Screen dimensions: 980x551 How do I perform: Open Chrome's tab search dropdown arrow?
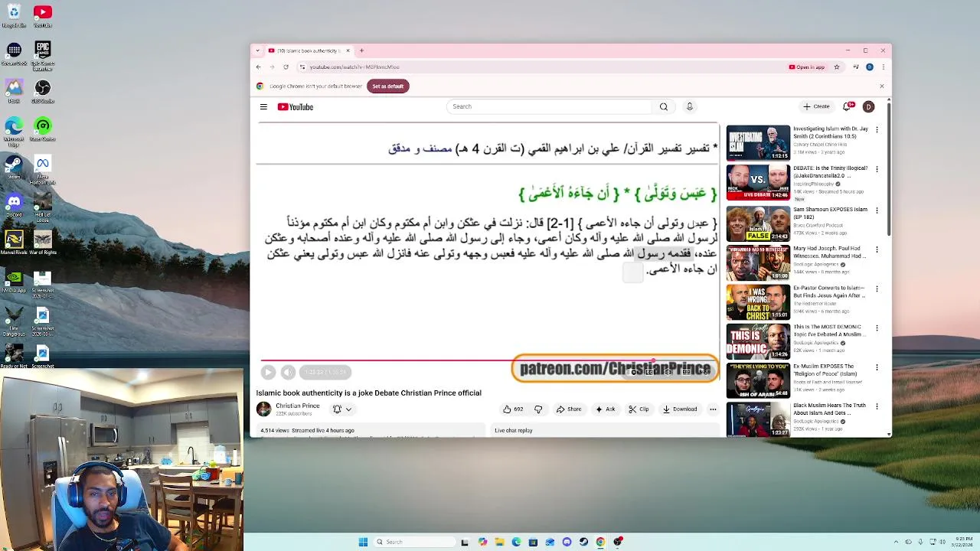tap(259, 51)
